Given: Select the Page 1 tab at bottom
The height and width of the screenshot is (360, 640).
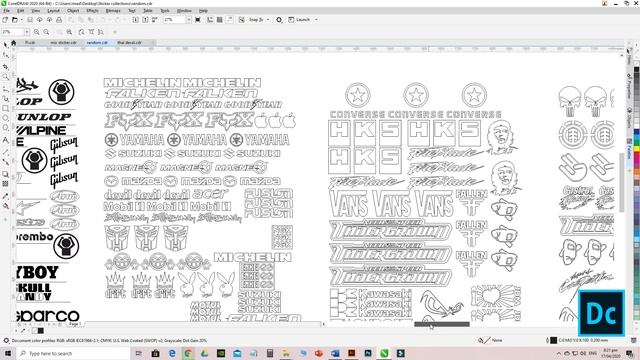Looking at the screenshot, I should point(74,324).
